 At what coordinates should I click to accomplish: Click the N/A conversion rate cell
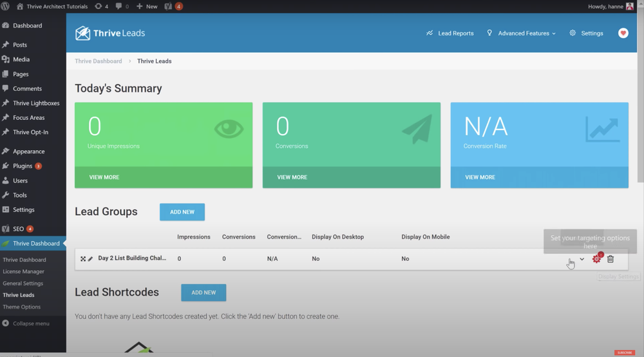click(272, 259)
